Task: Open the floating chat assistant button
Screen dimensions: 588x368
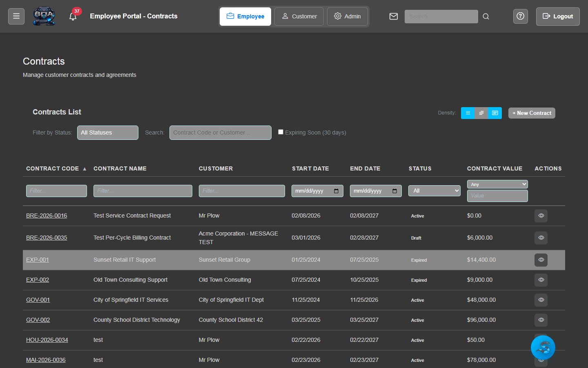Action: click(x=543, y=348)
